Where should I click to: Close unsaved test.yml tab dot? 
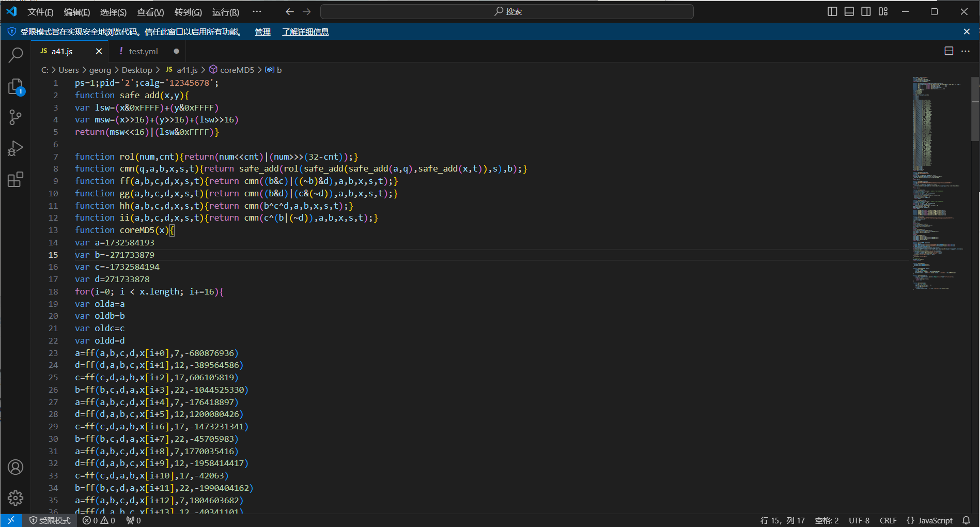coord(176,51)
